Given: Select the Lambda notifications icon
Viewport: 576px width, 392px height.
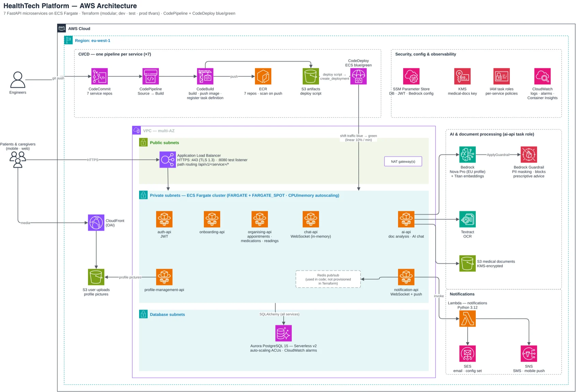Looking at the screenshot, I should pos(468,319).
